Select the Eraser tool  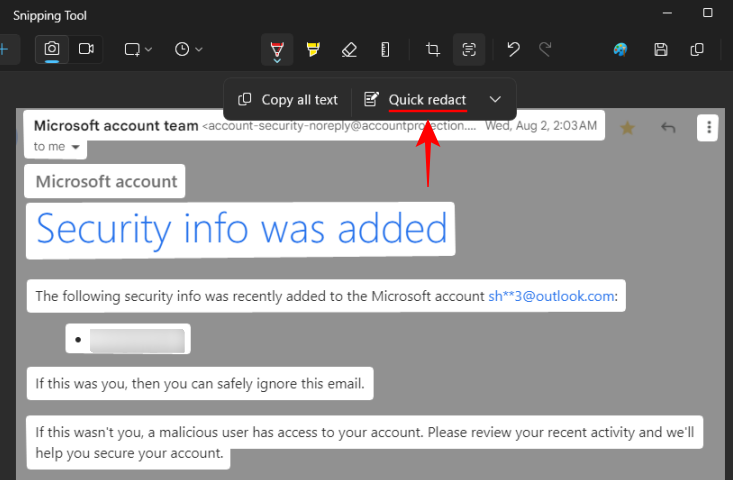pos(349,49)
